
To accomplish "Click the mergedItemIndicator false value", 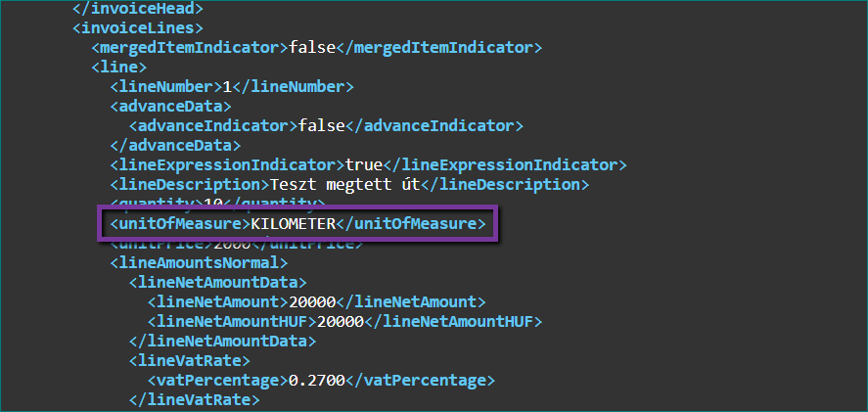I will (x=312, y=48).
